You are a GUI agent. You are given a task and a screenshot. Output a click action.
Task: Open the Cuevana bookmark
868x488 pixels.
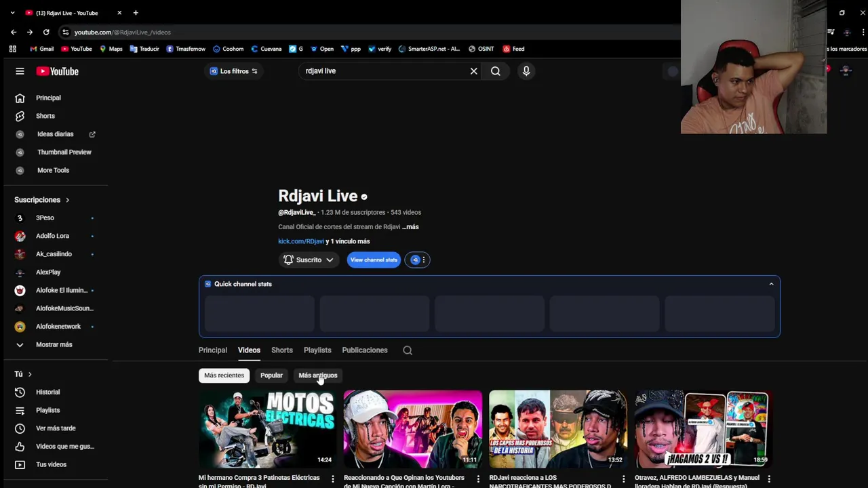pyautogui.click(x=266, y=49)
